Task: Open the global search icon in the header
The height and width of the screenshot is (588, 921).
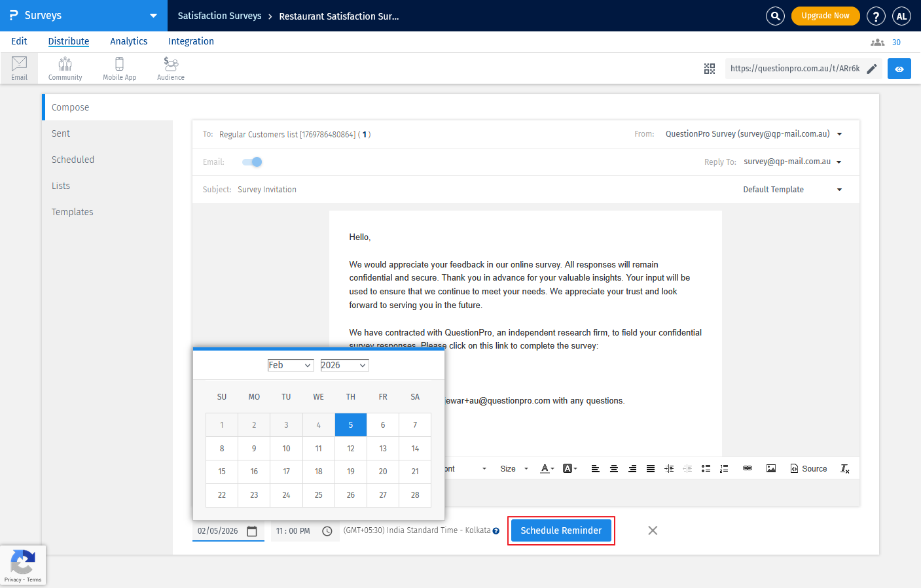Action: 775,16
